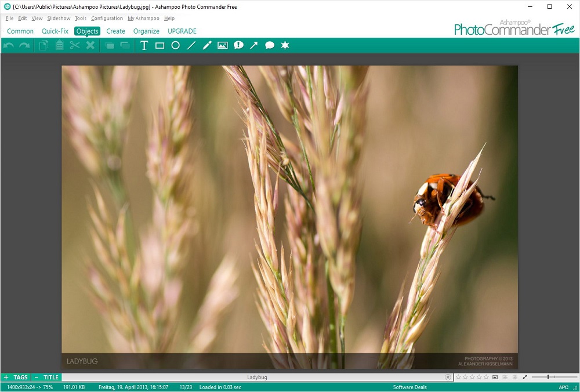
Task: Insert an image object
Action: [x=222, y=45]
